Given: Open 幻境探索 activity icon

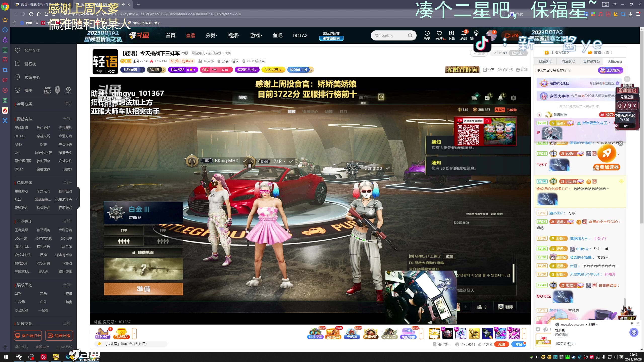Looking at the screenshot, I should pos(315,334).
